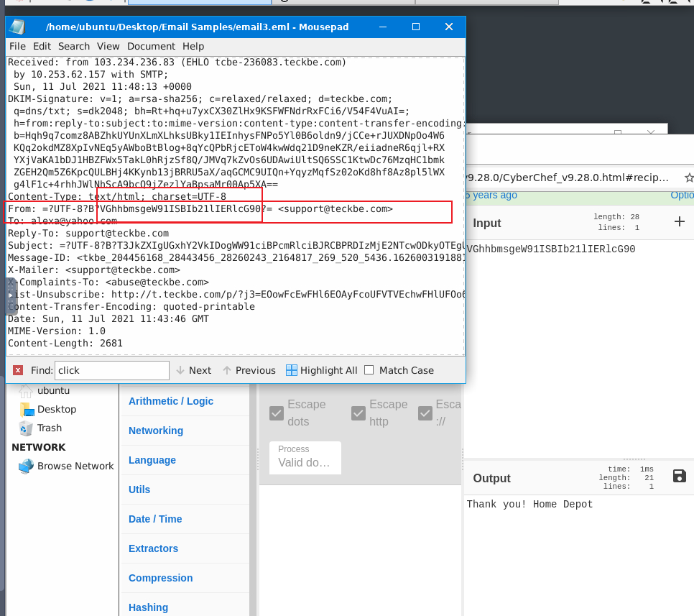Open the Document menu in Mousepad
The height and width of the screenshot is (616, 694).
pos(152,46)
